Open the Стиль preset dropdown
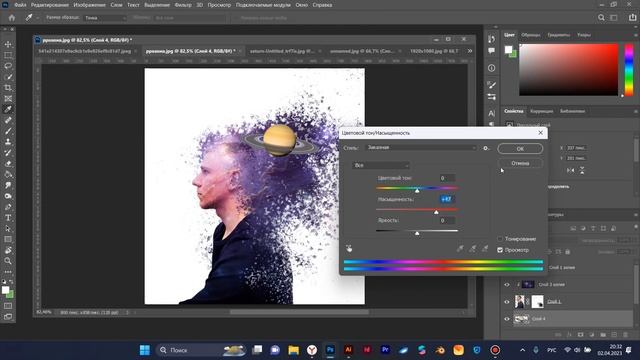The image size is (640, 360). click(x=421, y=148)
